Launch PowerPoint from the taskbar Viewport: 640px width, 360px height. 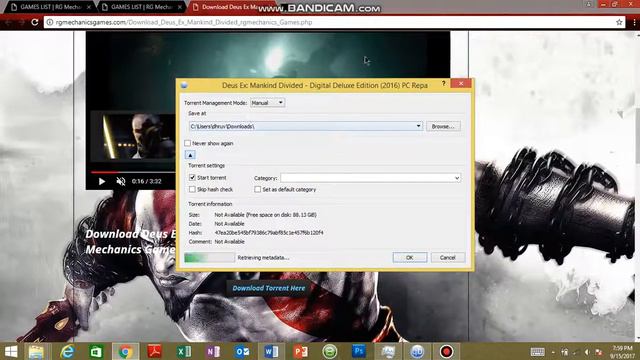tap(300, 351)
